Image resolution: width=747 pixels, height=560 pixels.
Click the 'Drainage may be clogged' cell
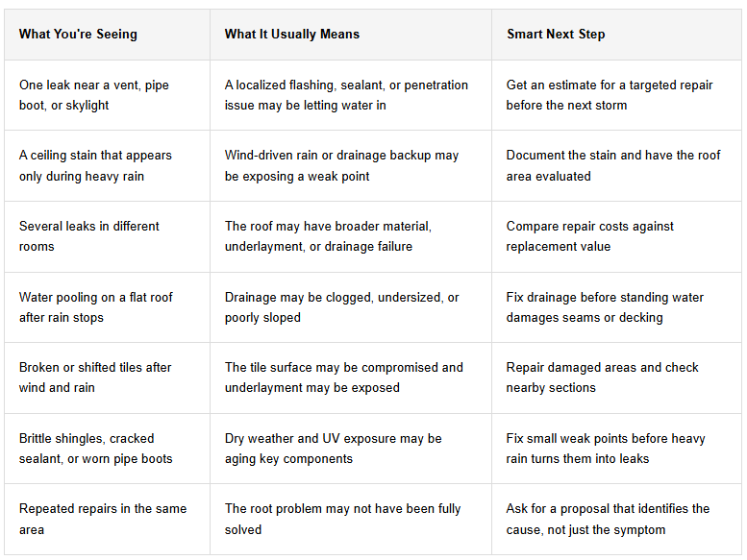coord(351,307)
